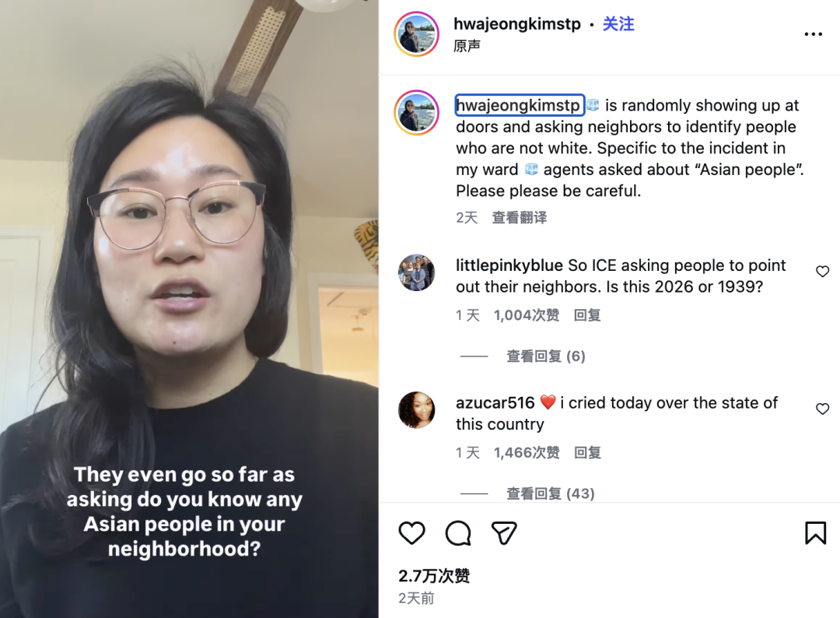Open azucar516's avatar

click(417, 410)
